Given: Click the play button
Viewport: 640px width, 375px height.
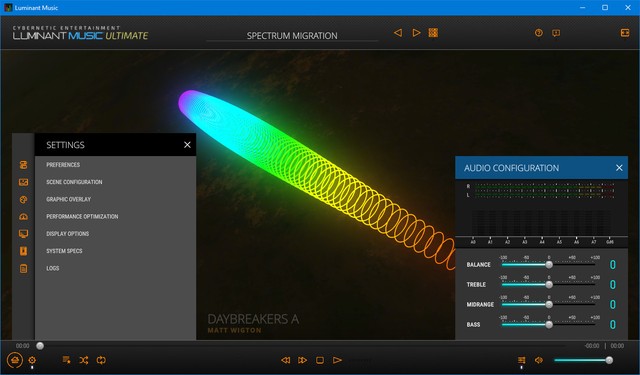Looking at the screenshot, I should coord(337,360).
